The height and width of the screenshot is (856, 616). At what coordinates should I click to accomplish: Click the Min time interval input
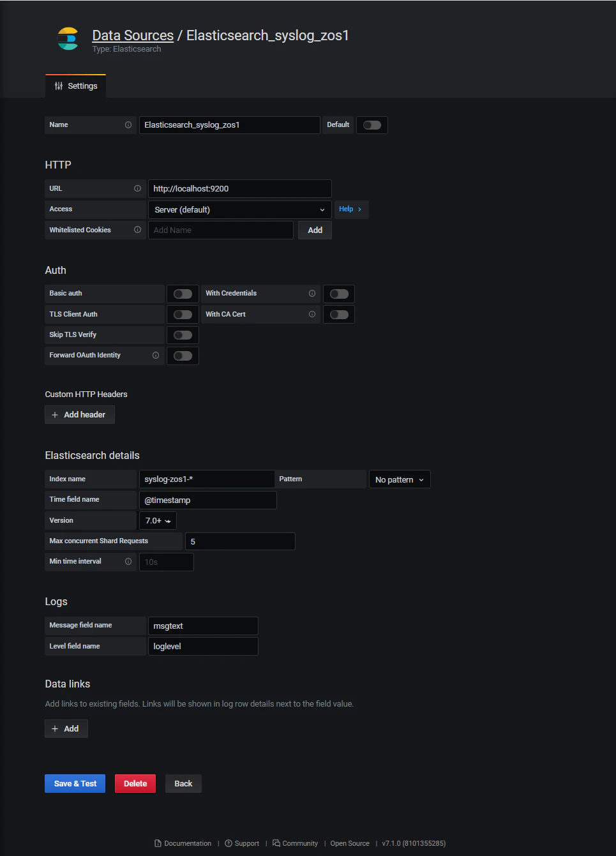(x=167, y=562)
